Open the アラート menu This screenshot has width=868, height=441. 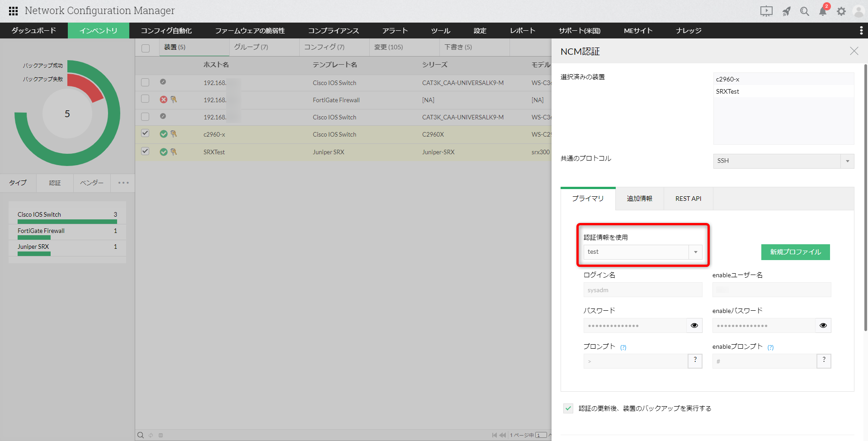click(395, 30)
